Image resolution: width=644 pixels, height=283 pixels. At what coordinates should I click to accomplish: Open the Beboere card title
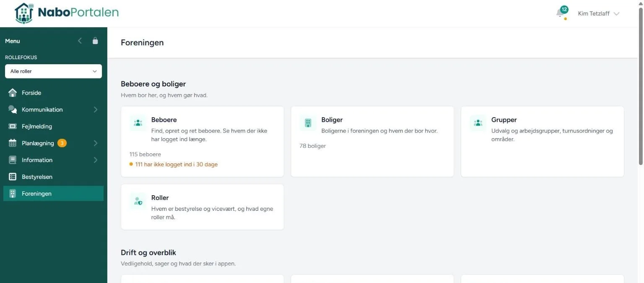coord(164,120)
